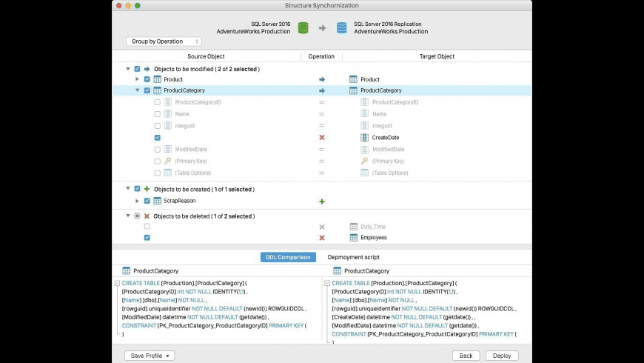Select the DDL Comparison tab
Screen dimensions: 644x363
(288, 257)
